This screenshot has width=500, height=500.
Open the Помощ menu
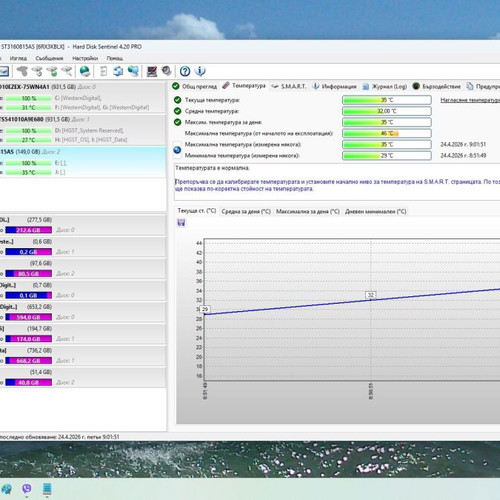tap(115, 58)
